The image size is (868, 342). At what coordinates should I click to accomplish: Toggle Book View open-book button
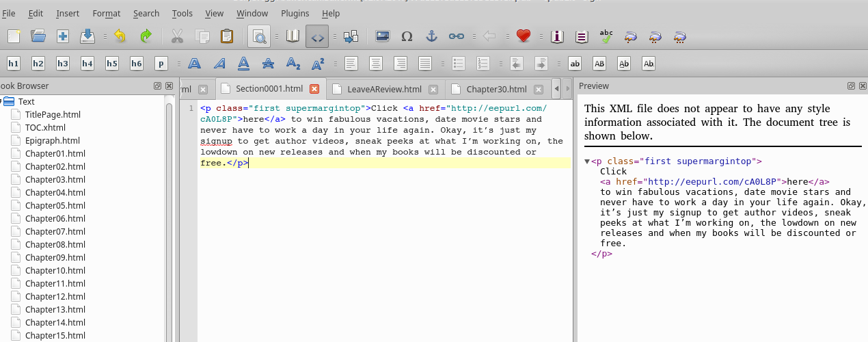[293, 36]
